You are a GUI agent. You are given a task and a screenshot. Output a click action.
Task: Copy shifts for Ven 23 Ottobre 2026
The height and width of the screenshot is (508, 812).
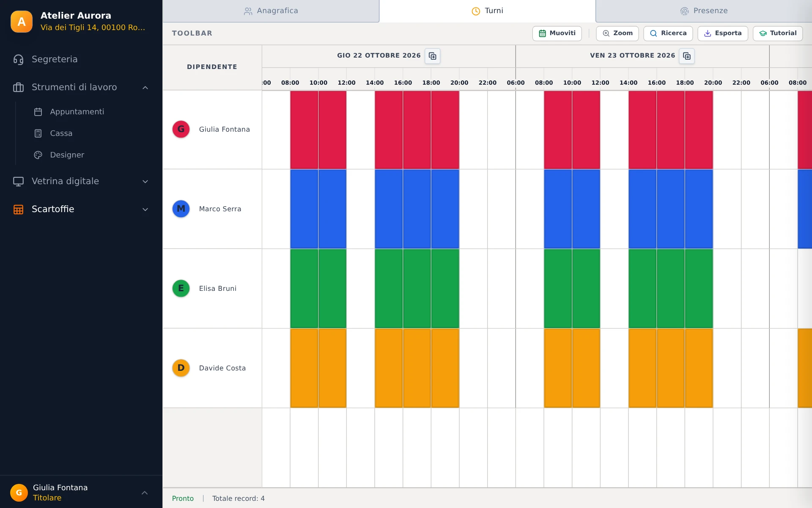pyautogui.click(x=687, y=56)
